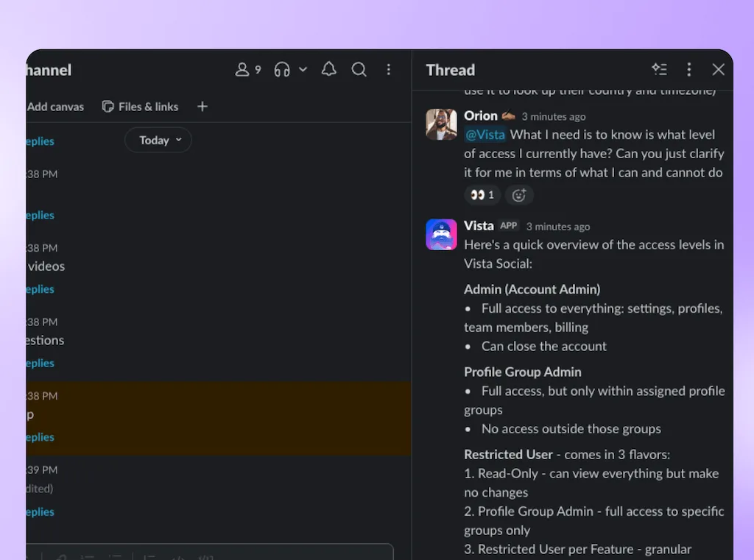Summarize the thread using the sparkle list icon
Viewport: 754px width, 560px height.
click(659, 70)
